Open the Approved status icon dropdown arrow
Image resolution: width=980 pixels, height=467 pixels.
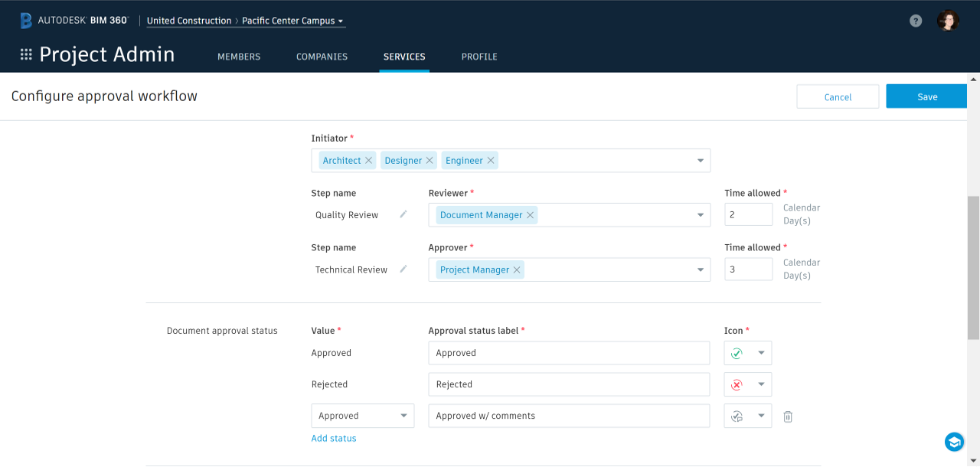point(761,353)
